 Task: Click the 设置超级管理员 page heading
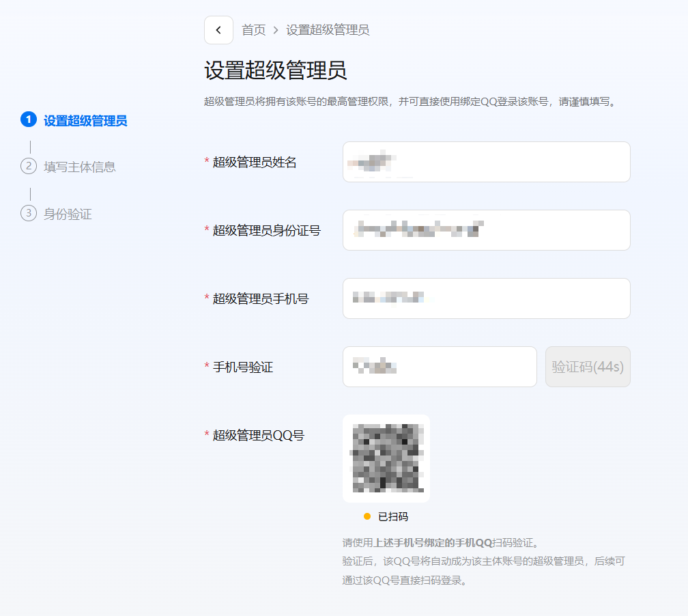[x=276, y=70]
